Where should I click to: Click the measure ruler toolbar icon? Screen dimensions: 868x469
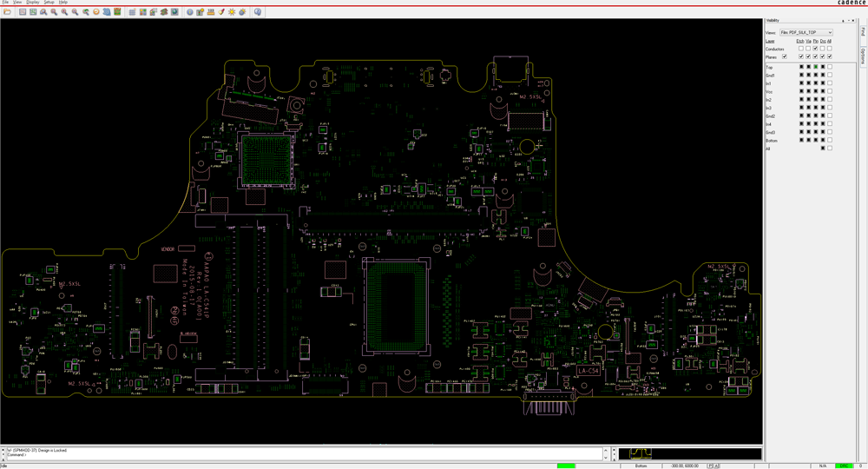(211, 11)
